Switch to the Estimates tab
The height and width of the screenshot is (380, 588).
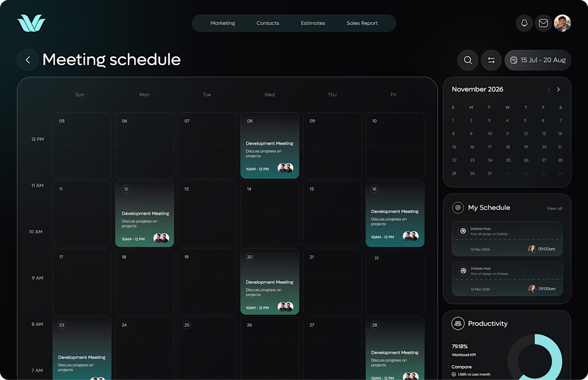[313, 23]
